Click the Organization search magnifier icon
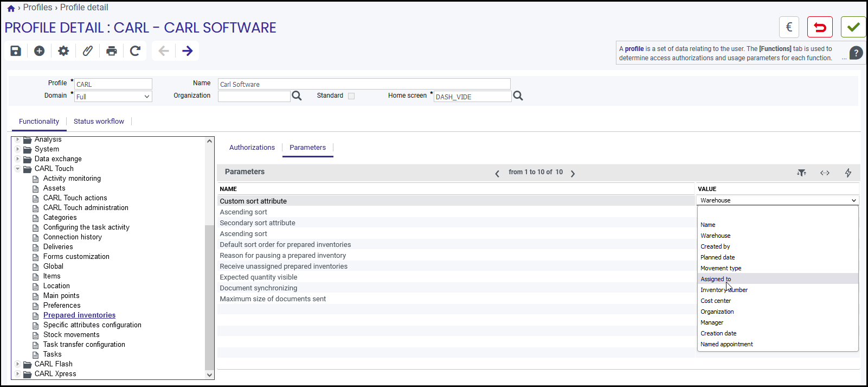The width and height of the screenshot is (868, 387). [297, 96]
